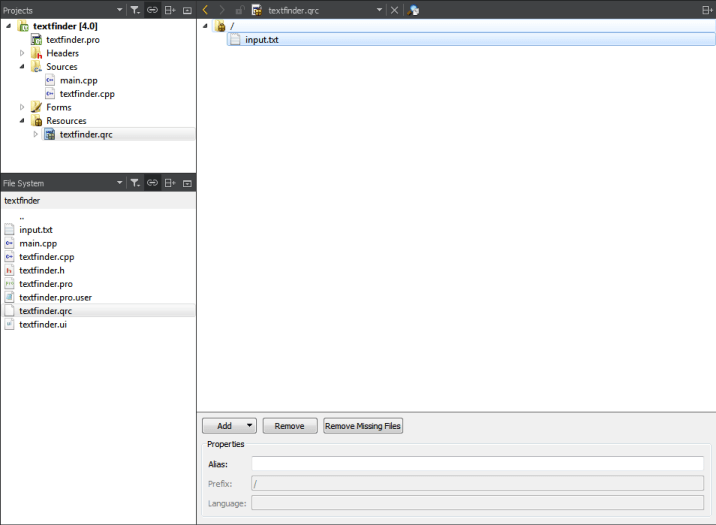Select textfinder.pro in the project tree
Image resolution: width=716 pixels, height=525 pixels.
(73, 40)
